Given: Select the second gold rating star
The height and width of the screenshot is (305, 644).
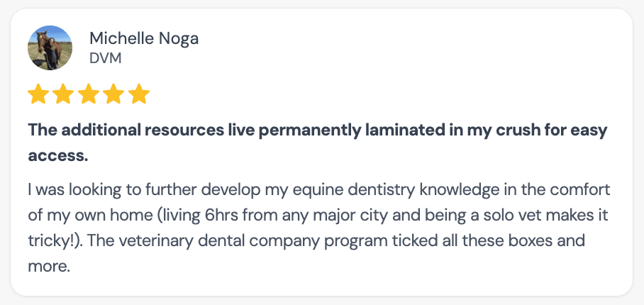Looking at the screenshot, I should pyautogui.click(x=63, y=94).
